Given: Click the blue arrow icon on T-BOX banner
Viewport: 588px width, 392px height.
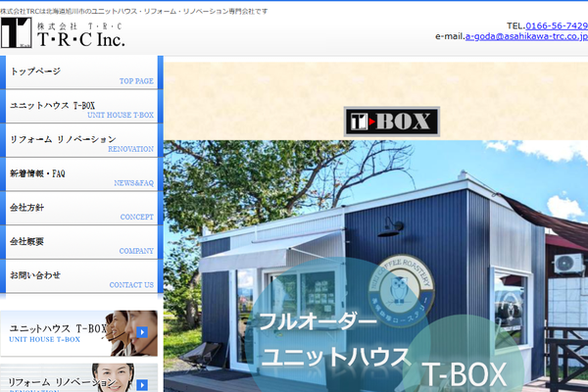Looking at the screenshot, I should tap(142, 332).
